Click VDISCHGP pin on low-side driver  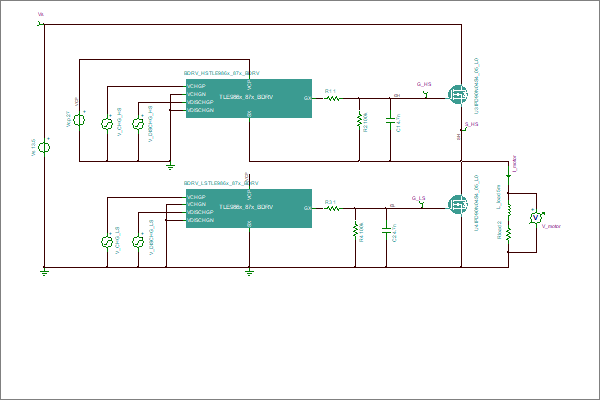tap(200, 212)
